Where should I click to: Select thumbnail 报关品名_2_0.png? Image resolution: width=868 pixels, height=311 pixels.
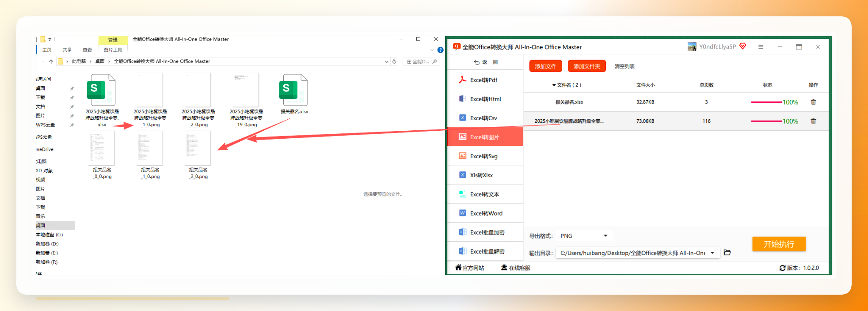coord(198,148)
